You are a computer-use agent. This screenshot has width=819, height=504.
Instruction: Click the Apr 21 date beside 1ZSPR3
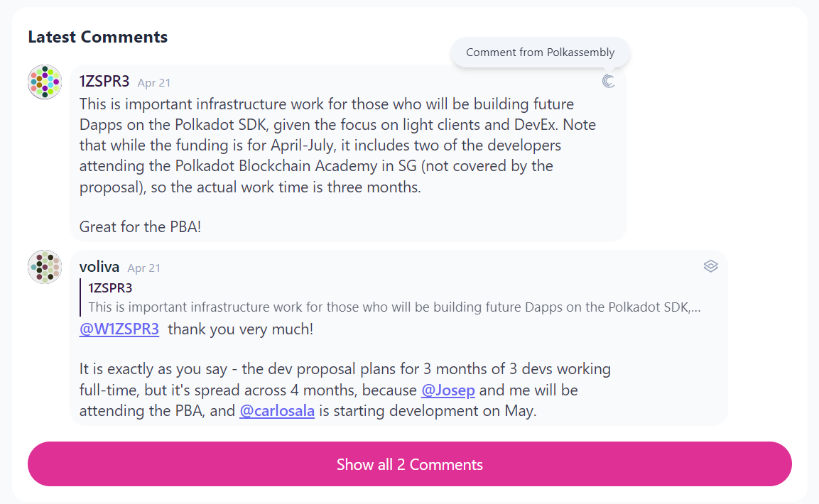(x=154, y=82)
